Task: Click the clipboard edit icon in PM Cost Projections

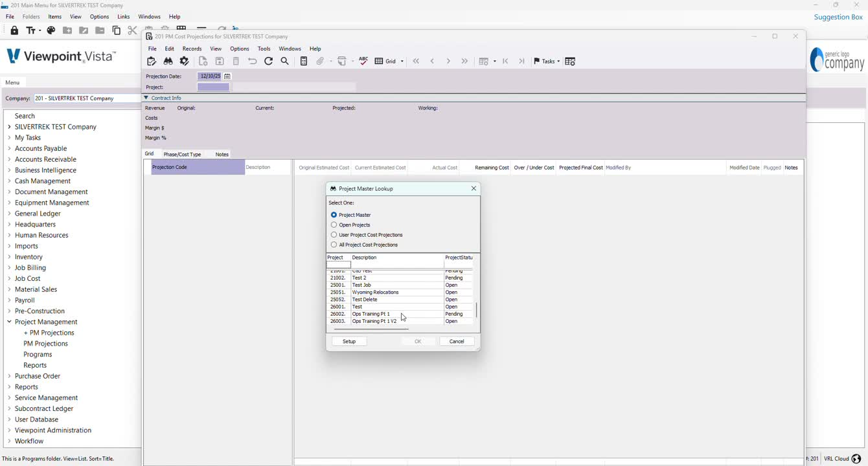Action: point(152,61)
